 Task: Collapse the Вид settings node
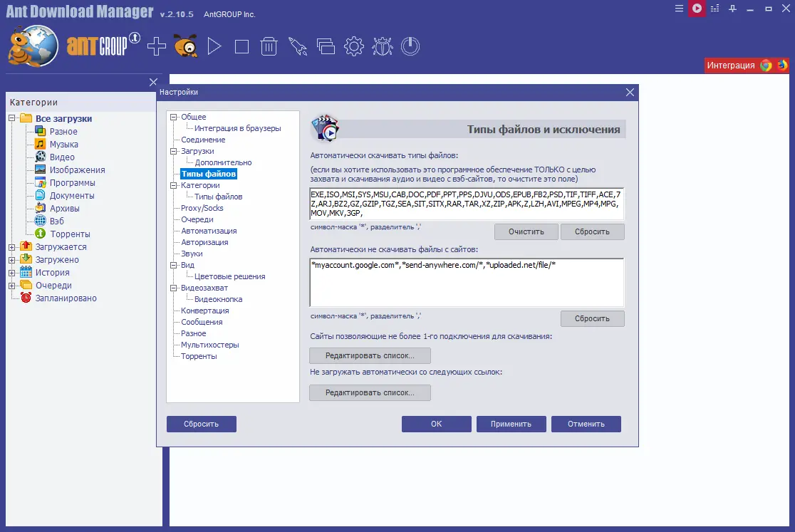click(173, 265)
